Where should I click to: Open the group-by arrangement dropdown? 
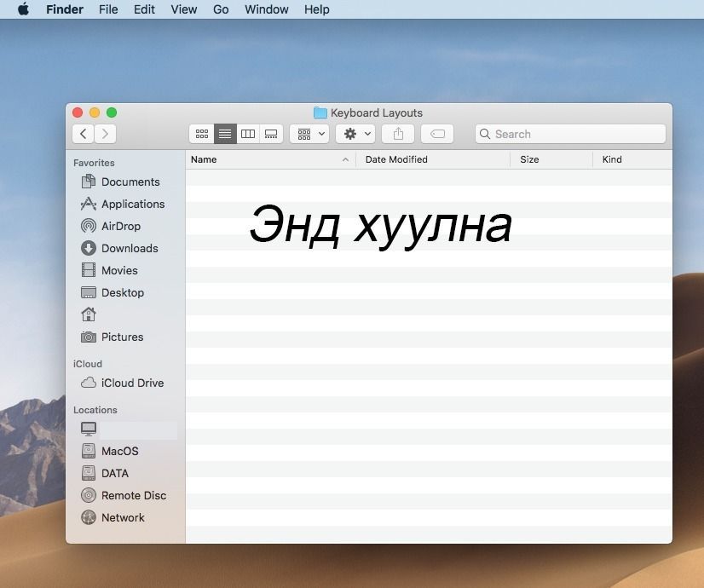309,134
